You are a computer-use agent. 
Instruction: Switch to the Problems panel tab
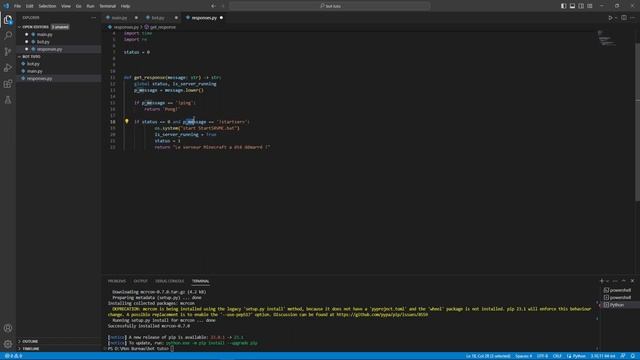[117, 281]
